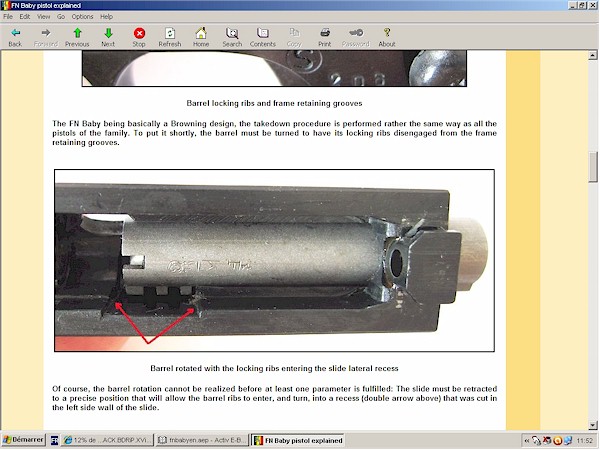Print the current page

[325, 37]
